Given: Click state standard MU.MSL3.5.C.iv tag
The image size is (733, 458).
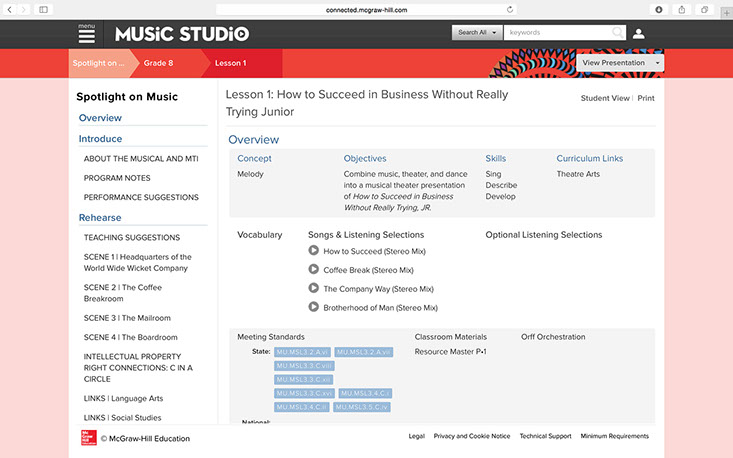Looking at the screenshot, I should pyautogui.click(x=361, y=407).
